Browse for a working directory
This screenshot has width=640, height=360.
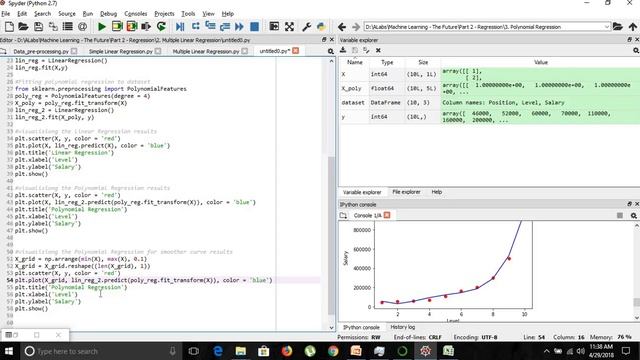point(618,27)
